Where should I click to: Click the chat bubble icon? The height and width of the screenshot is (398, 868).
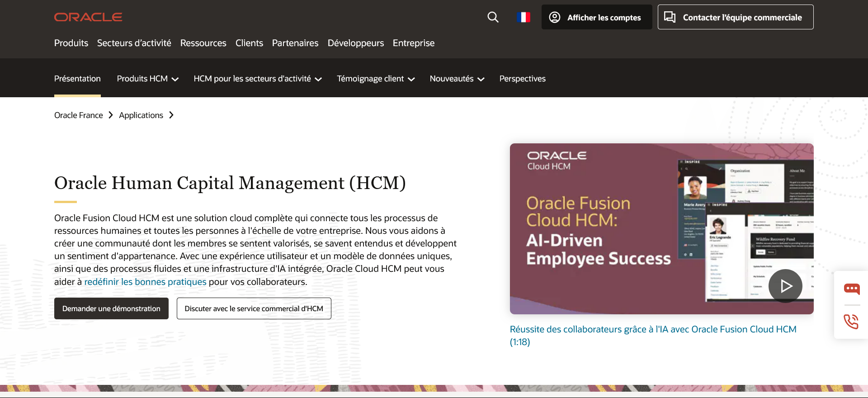pyautogui.click(x=851, y=289)
